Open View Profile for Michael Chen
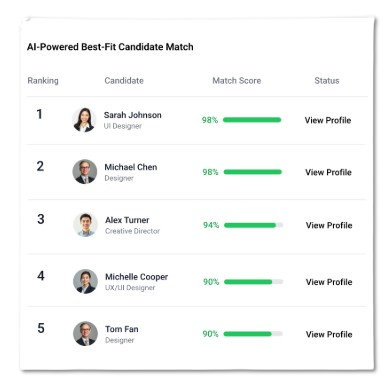Screen dimensions: 386x387 tap(328, 172)
